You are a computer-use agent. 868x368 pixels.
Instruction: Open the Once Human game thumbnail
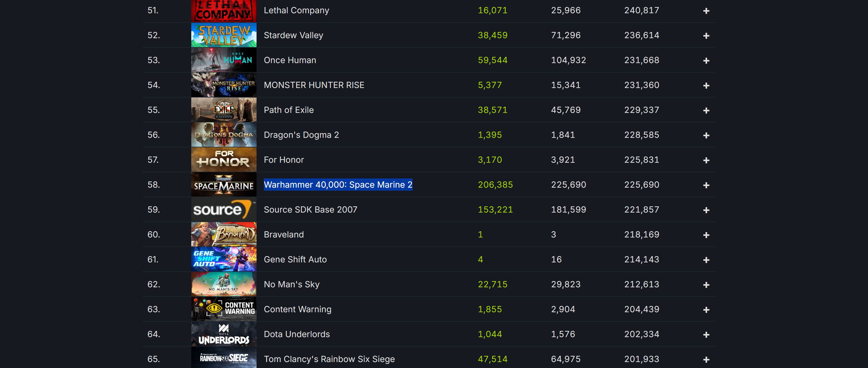click(224, 60)
